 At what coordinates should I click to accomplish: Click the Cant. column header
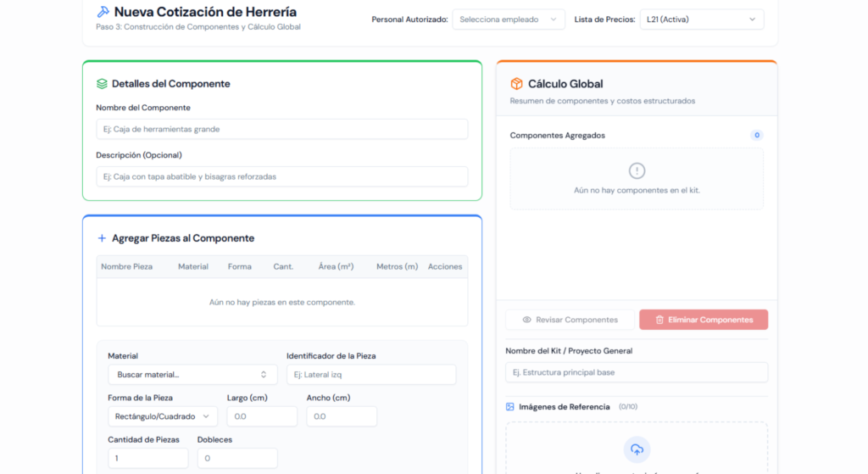tap(283, 266)
